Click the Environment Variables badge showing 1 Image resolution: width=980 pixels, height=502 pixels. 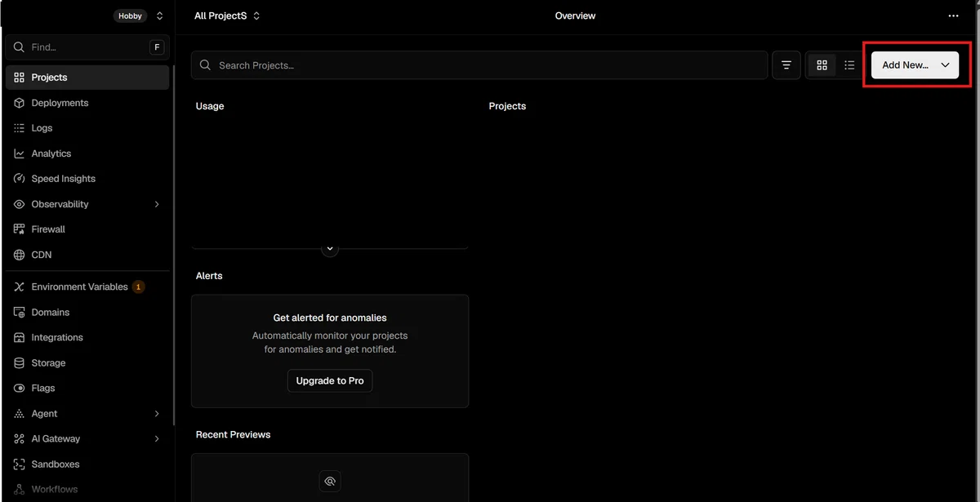coord(138,287)
